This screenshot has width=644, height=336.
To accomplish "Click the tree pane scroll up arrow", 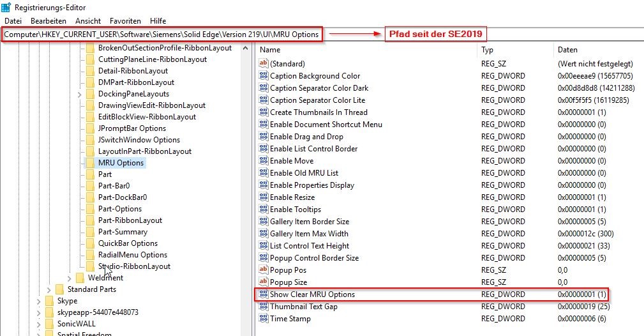I will click(x=246, y=48).
